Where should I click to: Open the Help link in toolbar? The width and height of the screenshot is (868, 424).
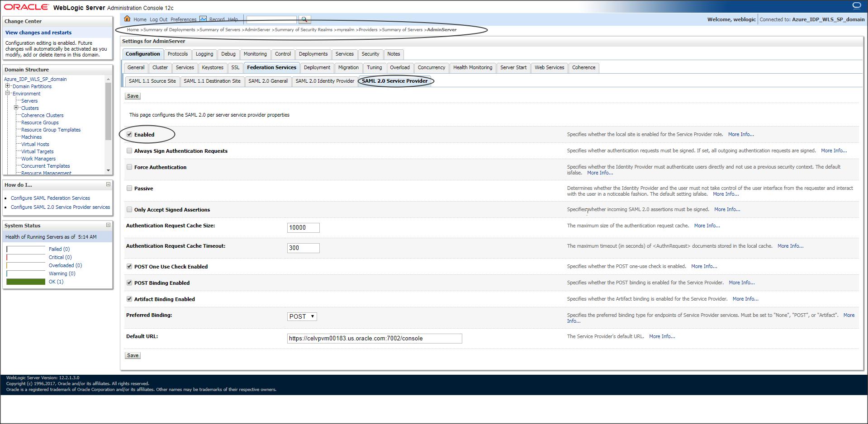point(233,19)
